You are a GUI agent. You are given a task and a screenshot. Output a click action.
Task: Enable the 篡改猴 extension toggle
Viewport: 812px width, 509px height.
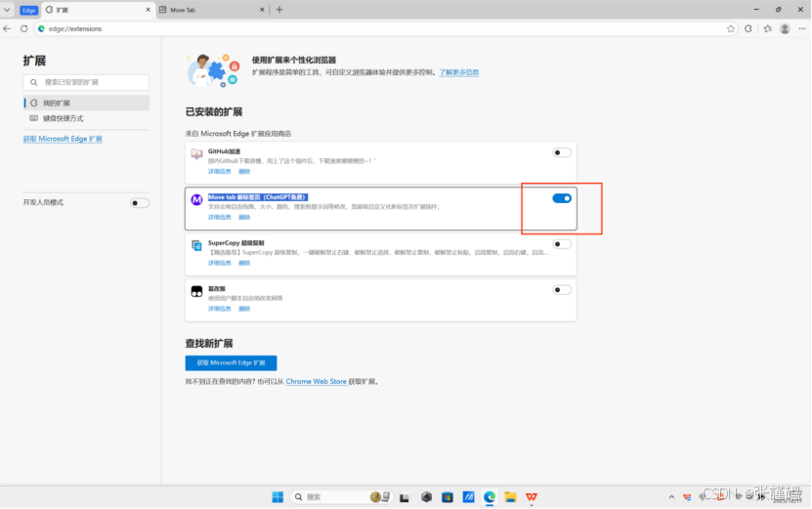click(x=561, y=290)
